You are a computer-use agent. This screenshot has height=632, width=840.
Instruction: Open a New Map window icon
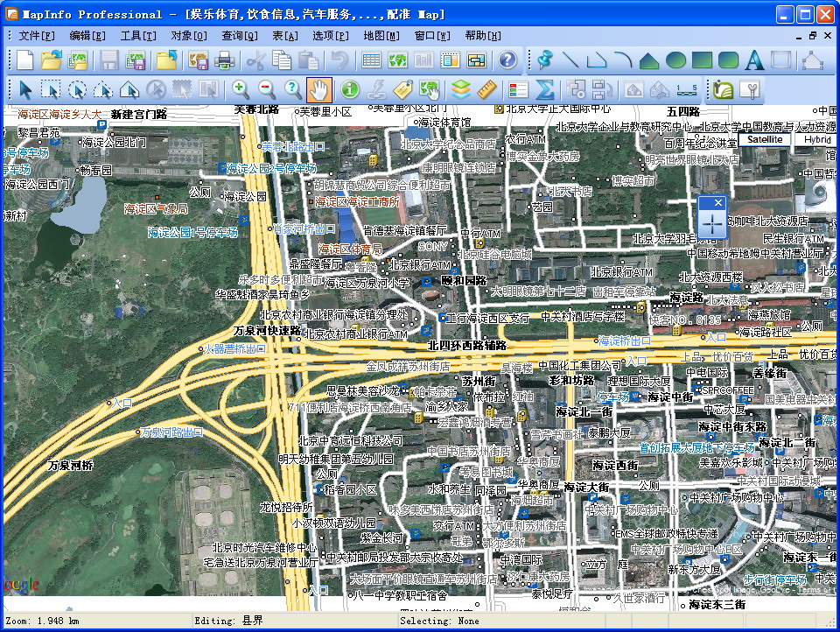[x=397, y=60]
